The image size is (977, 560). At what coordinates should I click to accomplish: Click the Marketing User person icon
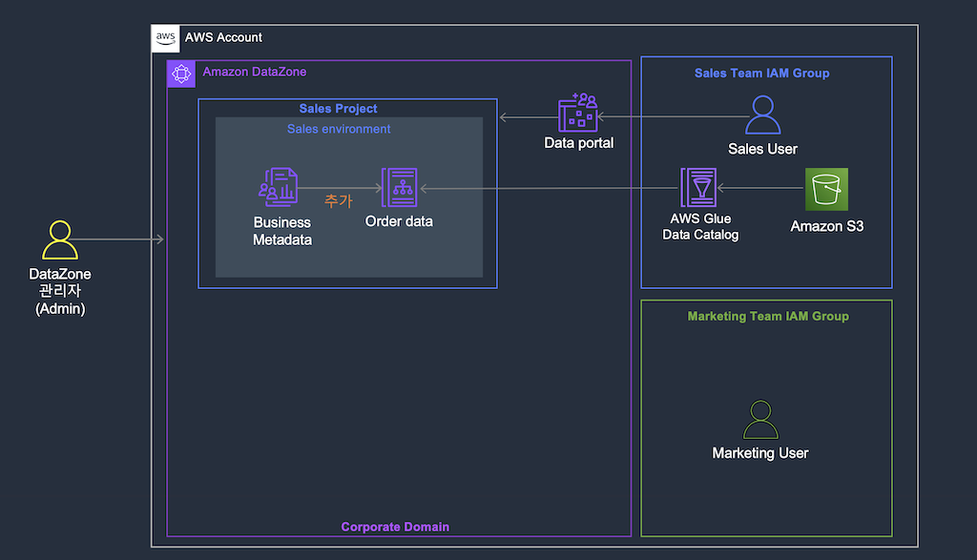[760, 420]
